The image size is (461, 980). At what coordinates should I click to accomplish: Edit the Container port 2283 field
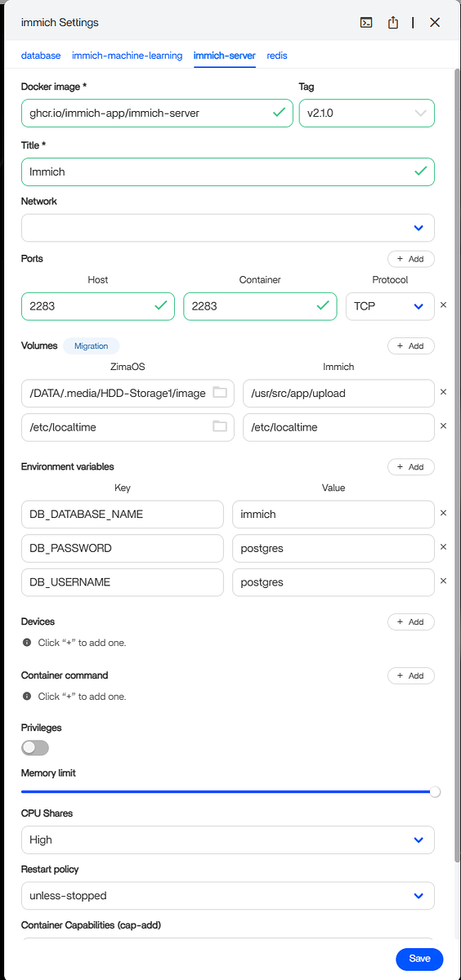tap(260, 306)
